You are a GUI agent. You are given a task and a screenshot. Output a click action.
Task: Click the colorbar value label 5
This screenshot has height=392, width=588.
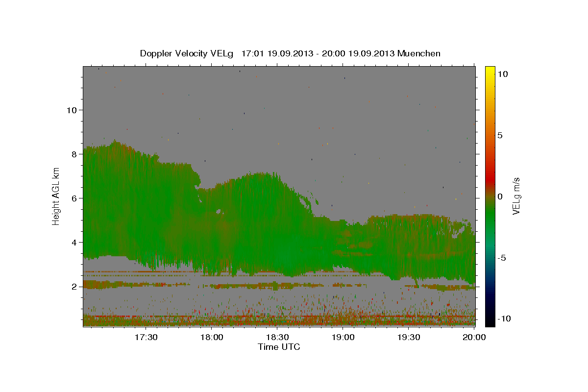(500, 135)
